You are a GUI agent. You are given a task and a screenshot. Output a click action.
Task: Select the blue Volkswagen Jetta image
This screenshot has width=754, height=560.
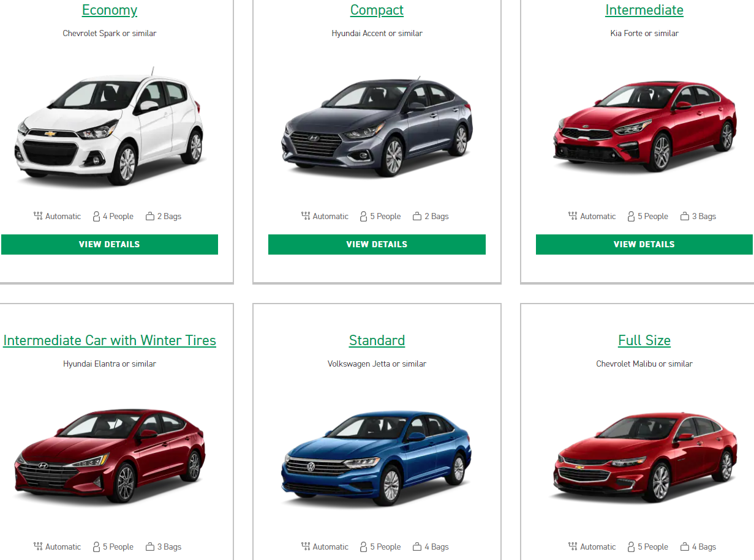point(377,458)
